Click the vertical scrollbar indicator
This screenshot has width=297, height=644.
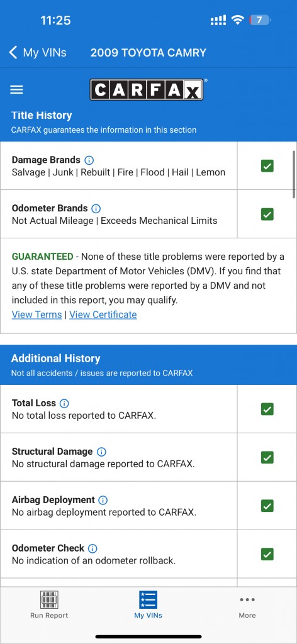(294, 175)
